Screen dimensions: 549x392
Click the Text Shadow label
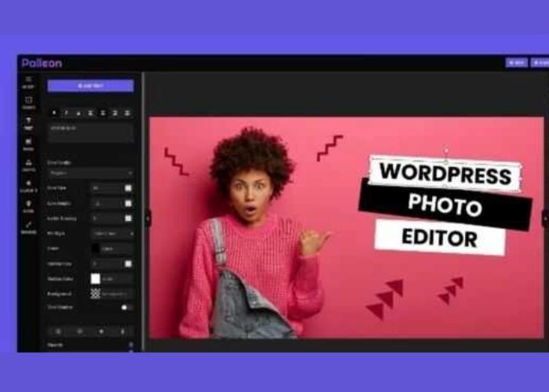(x=60, y=307)
